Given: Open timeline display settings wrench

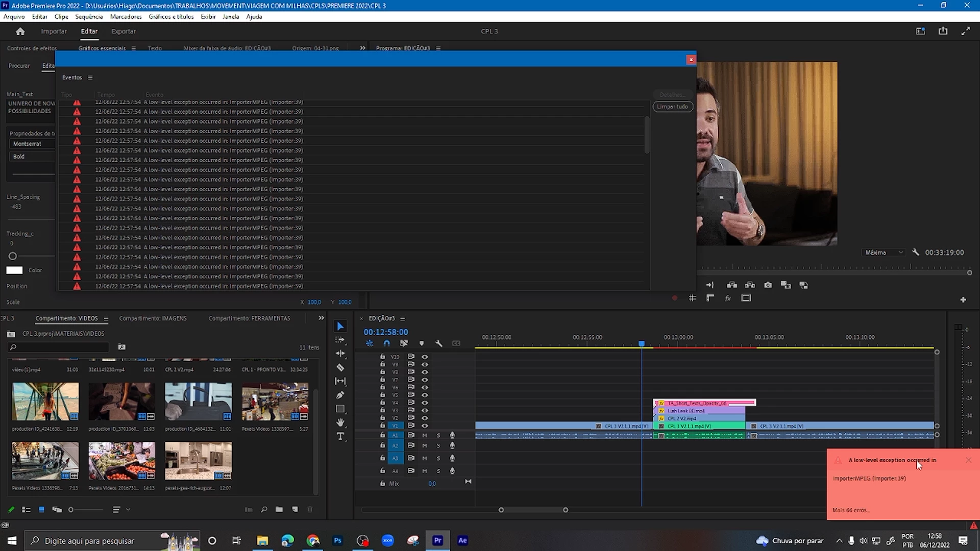Looking at the screenshot, I should [438, 343].
